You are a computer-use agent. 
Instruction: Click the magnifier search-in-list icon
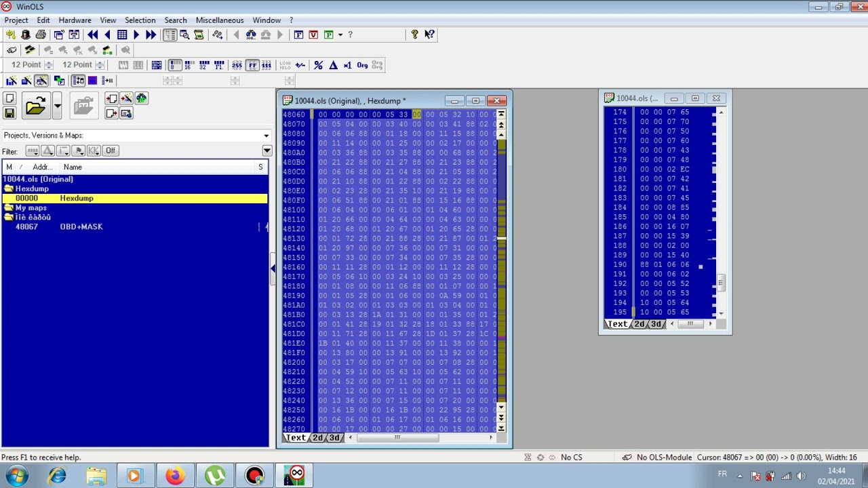tap(184, 35)
